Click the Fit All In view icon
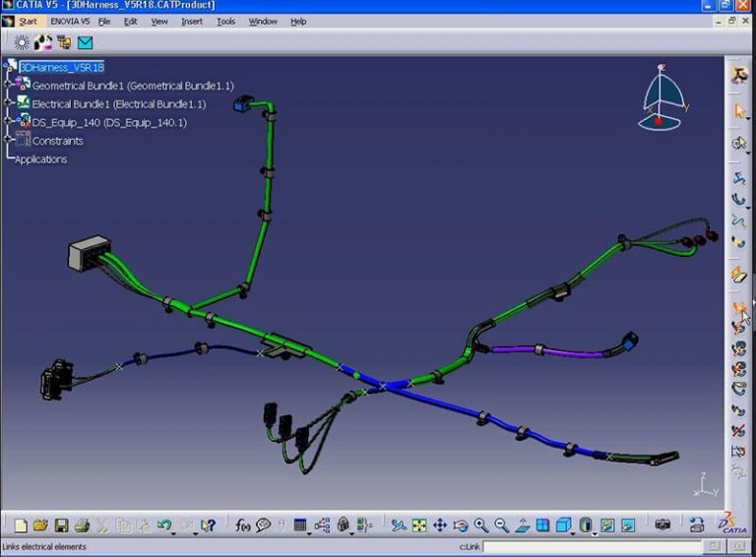 [419, 526]
